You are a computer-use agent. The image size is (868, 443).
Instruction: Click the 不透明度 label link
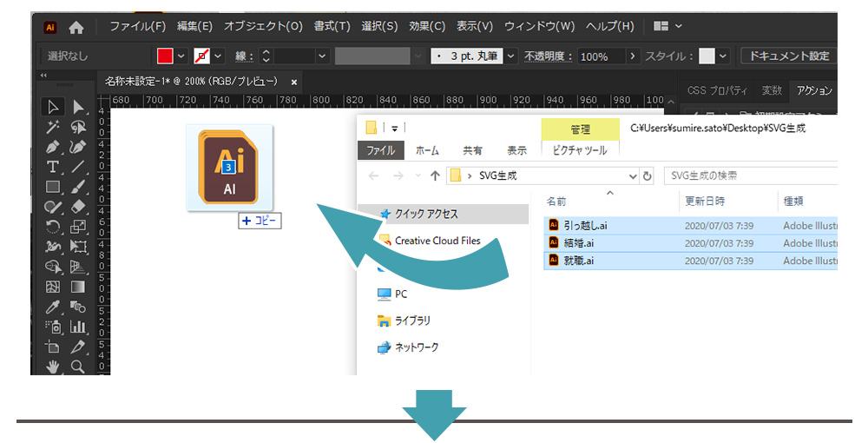(548, 56)
